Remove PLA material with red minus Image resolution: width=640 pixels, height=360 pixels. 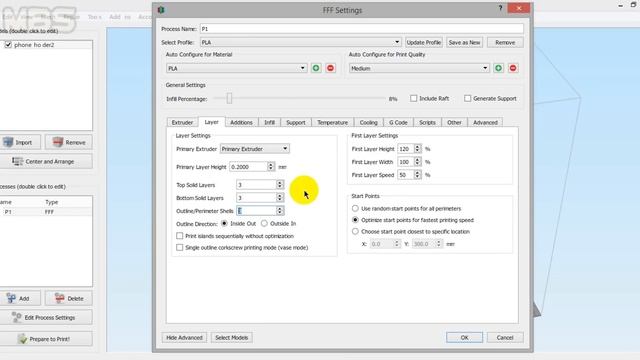[331, 68]
